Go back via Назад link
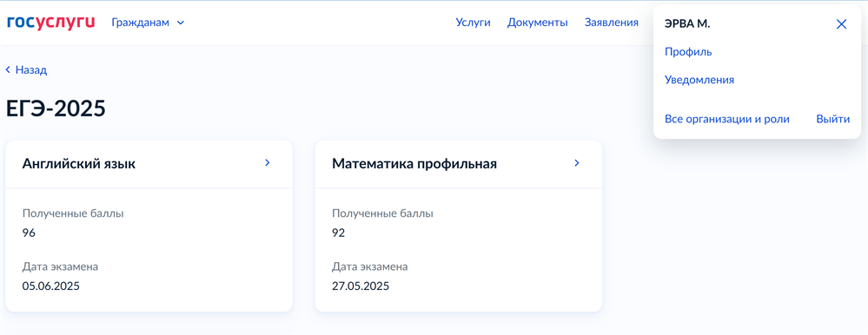 click(x=27, y=70)
